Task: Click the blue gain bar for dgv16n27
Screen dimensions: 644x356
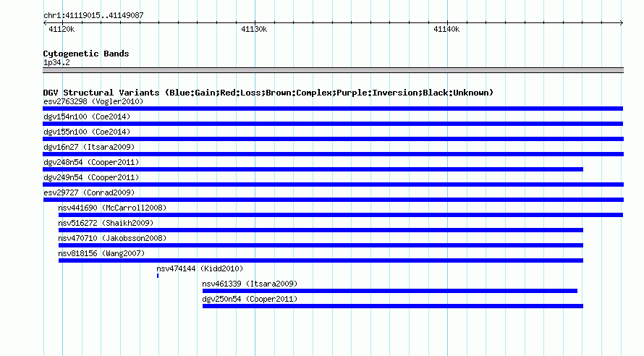Action: [x=333, y=154]
